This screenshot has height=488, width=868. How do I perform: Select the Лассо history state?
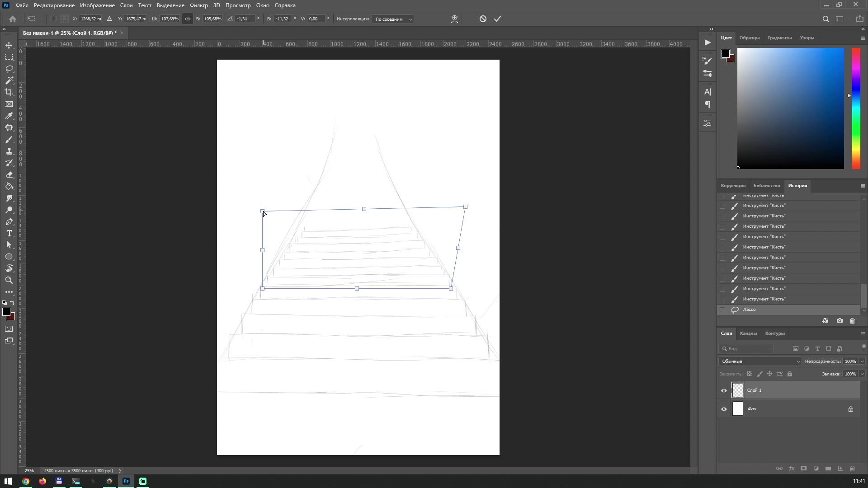749,310
